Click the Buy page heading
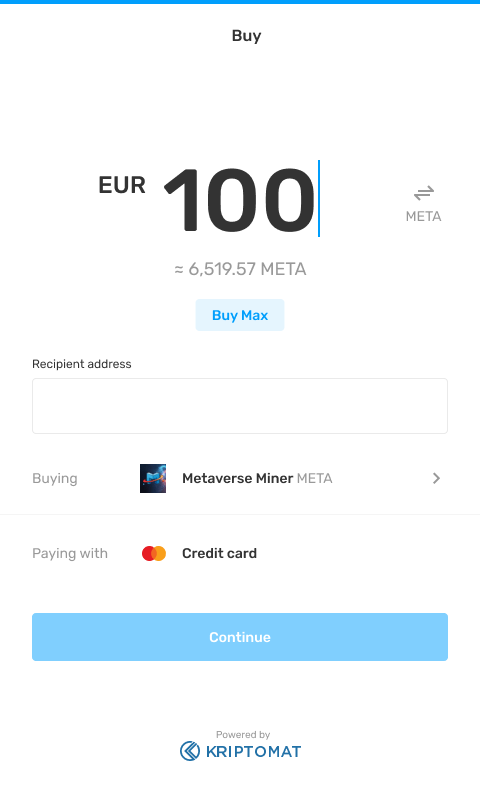Image resolution: width=480 pixels, height=793 pixels. coord(246,36)
